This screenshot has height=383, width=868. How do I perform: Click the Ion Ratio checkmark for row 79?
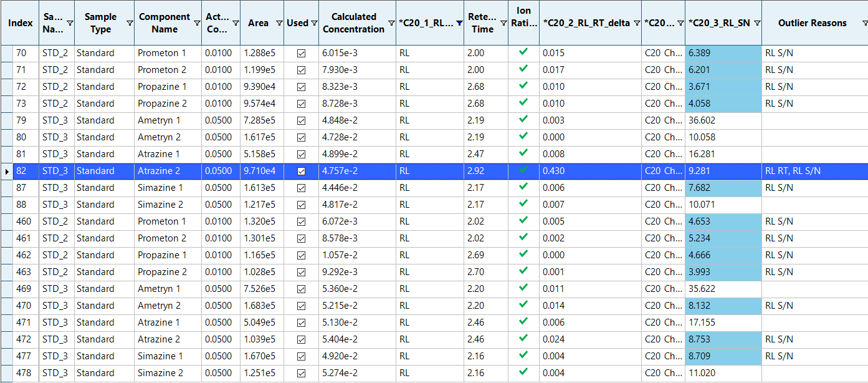pyautogui.click(x=523, y=120)
